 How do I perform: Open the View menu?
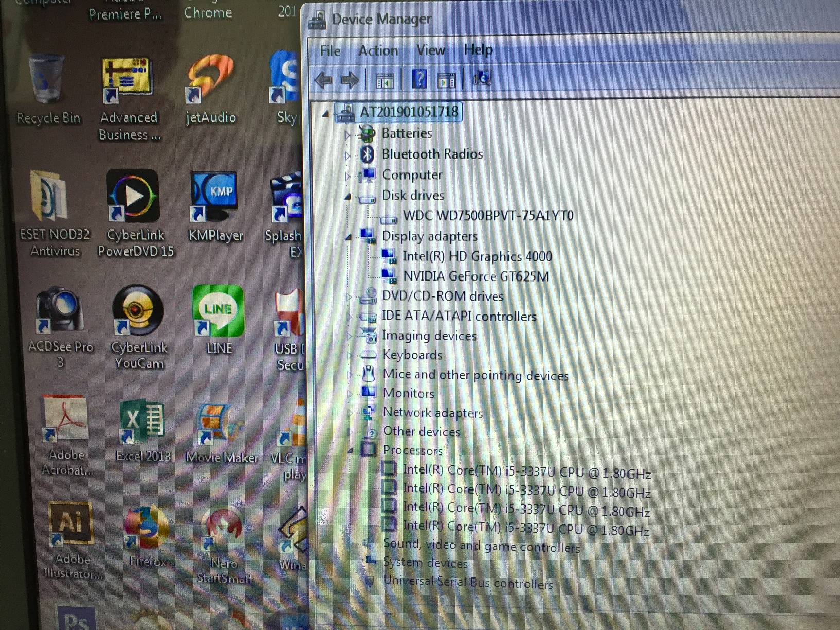[x=430, y=50]
